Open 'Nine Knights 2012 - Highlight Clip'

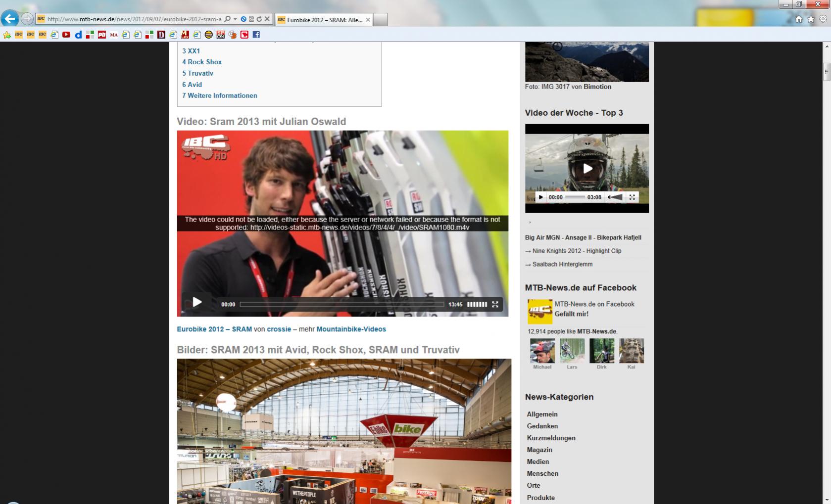577,251
